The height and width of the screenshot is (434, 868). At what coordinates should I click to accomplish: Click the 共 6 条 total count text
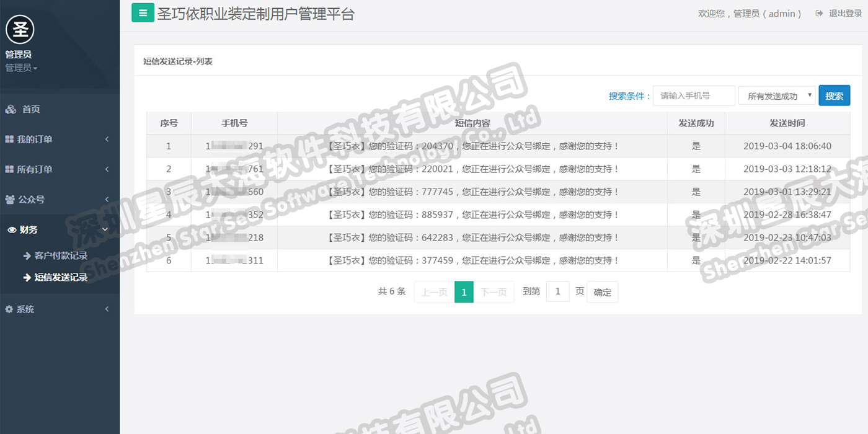[392, 291]
